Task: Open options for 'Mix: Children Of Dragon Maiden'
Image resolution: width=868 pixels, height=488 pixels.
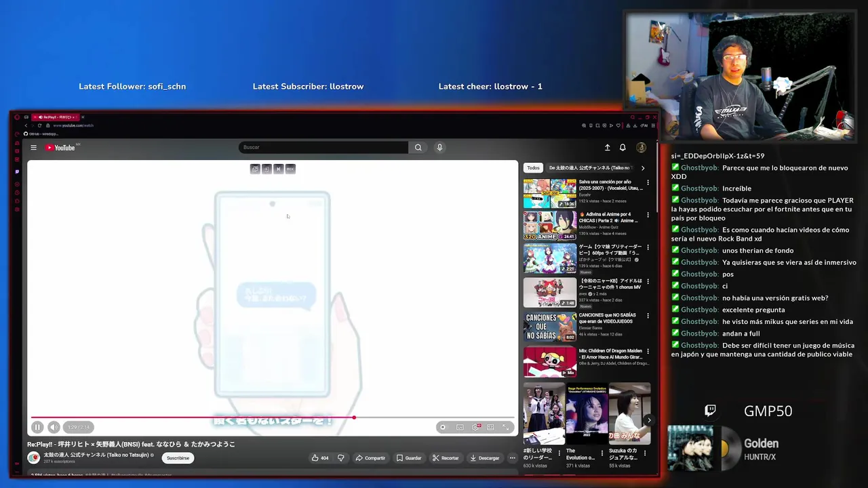Action: pos(648,351)
